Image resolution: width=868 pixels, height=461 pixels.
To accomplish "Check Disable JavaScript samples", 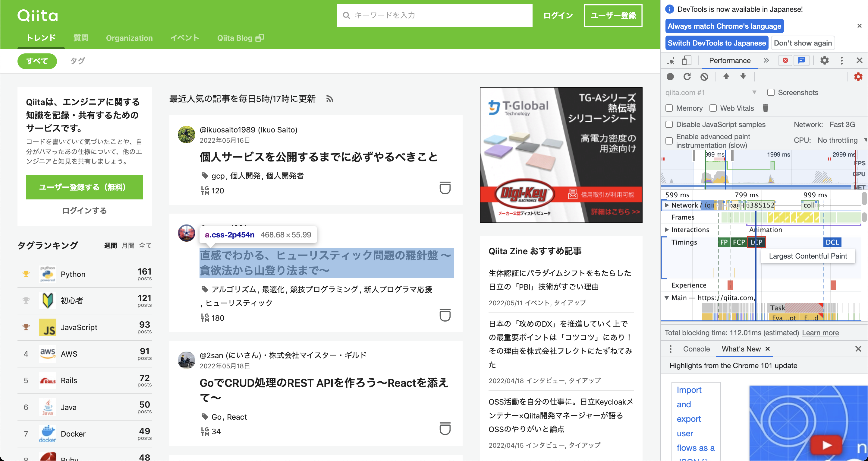I will click(669, 124).
